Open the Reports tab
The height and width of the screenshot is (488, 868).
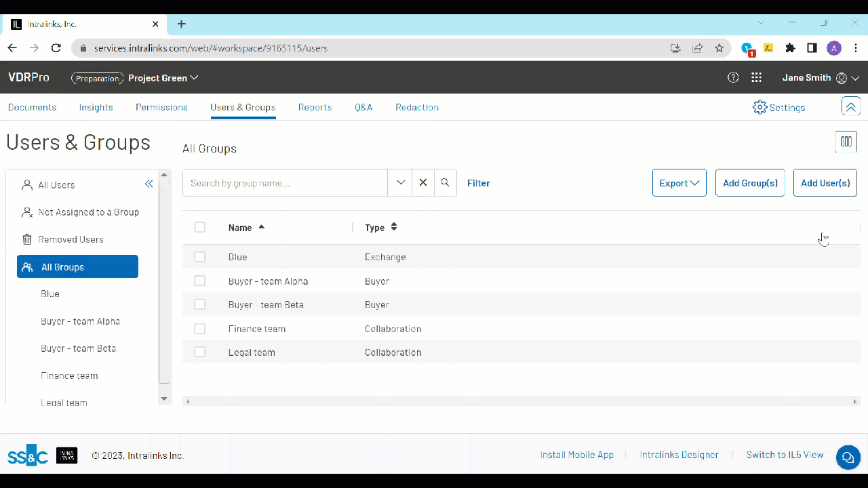point(315,107)
